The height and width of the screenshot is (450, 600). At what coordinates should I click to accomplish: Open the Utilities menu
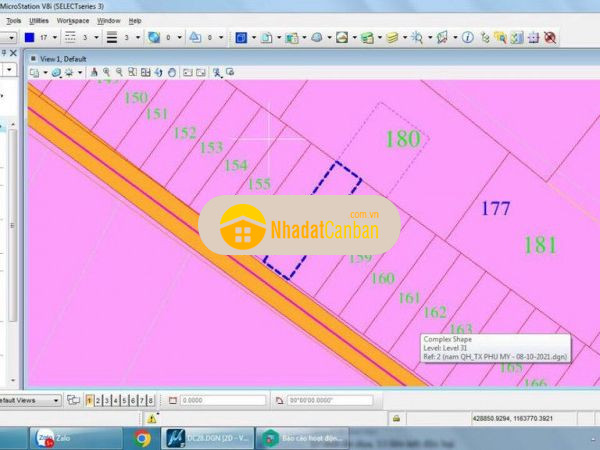36,20
